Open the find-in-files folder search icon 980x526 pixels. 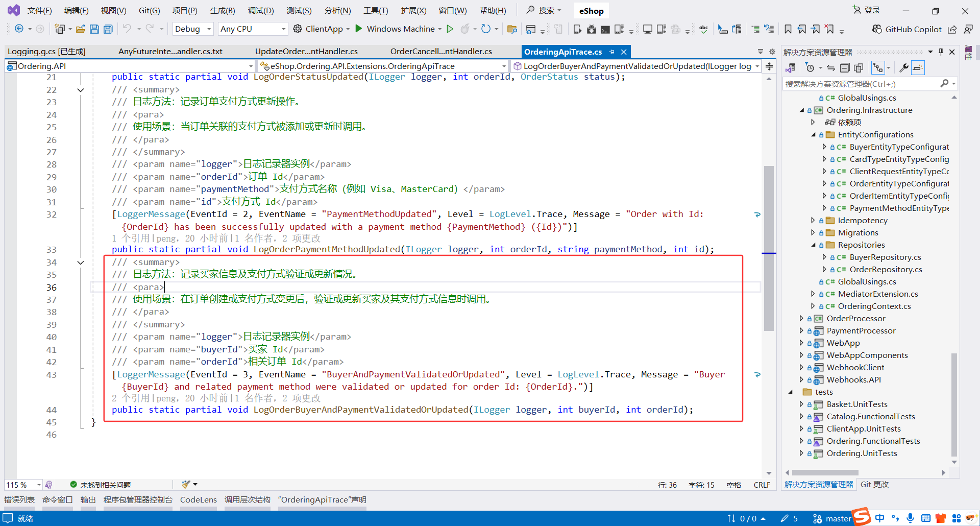(512, 29)
